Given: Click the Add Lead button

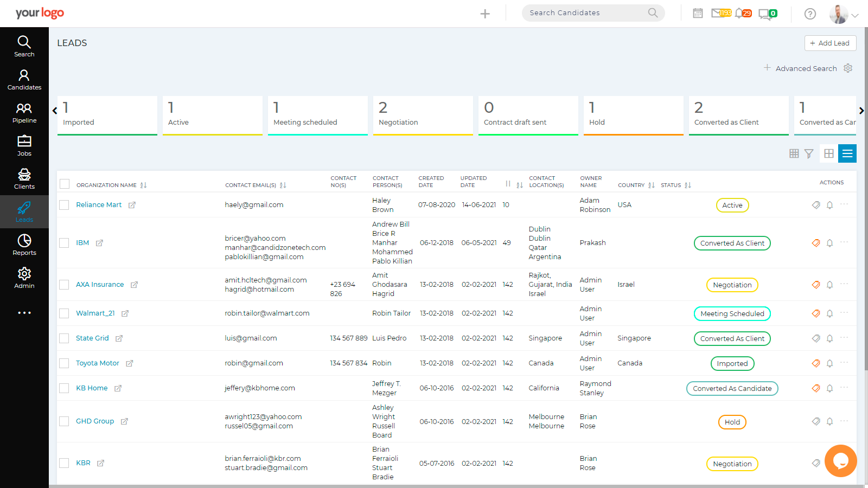Looking at the screenshot, I should tap(830, 43).
